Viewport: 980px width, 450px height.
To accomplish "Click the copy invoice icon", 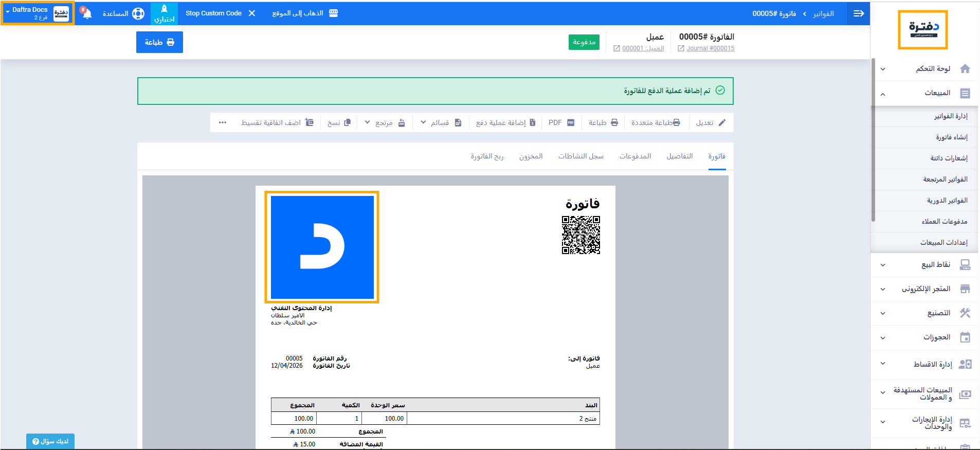I will tap(347, 122).
